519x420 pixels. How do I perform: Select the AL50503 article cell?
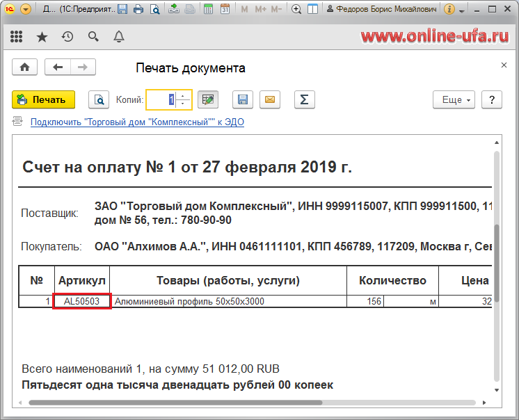[82, 301]
